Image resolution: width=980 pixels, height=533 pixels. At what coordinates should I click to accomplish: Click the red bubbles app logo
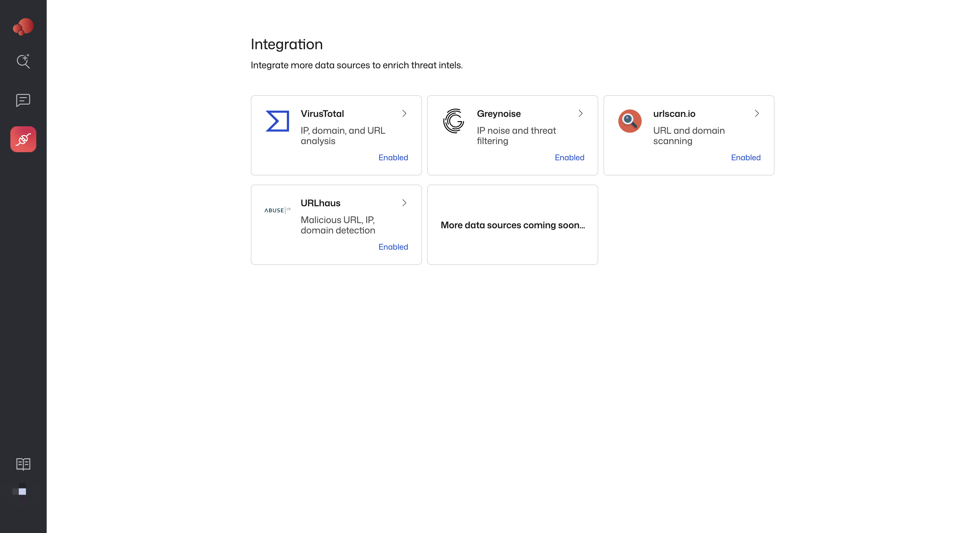pyautogui.click(x=23, y=27)
